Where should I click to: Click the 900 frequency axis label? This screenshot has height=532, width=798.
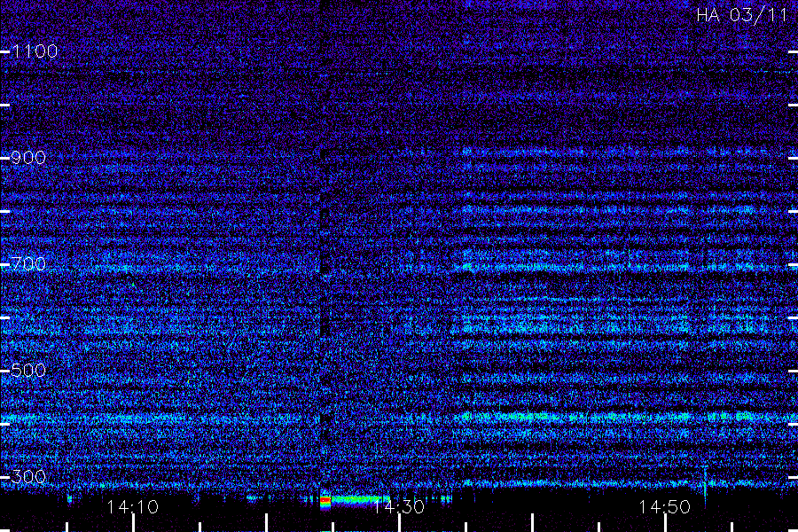tap(28, 158)
